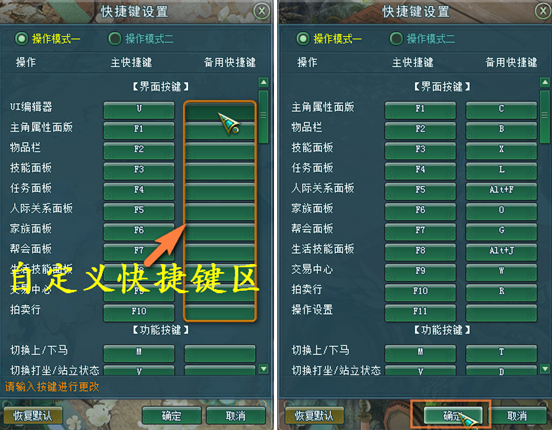Click the left panel scrollbar thumb
Screen dimensions: 552x430
click(x=263, y=117)
